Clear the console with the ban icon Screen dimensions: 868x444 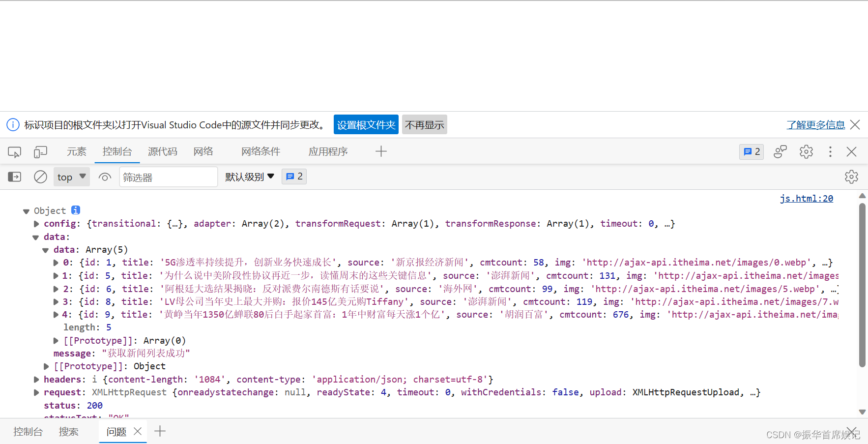click(40, 177)
